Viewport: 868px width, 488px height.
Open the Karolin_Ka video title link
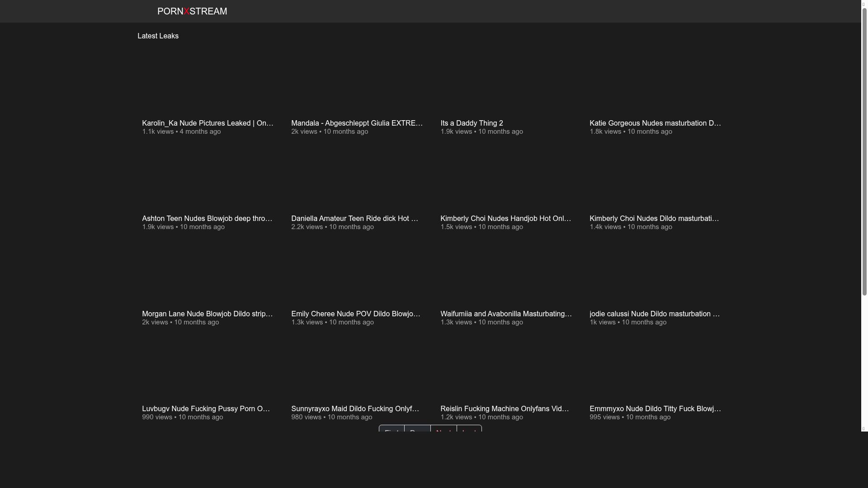[x=208, y=123]
